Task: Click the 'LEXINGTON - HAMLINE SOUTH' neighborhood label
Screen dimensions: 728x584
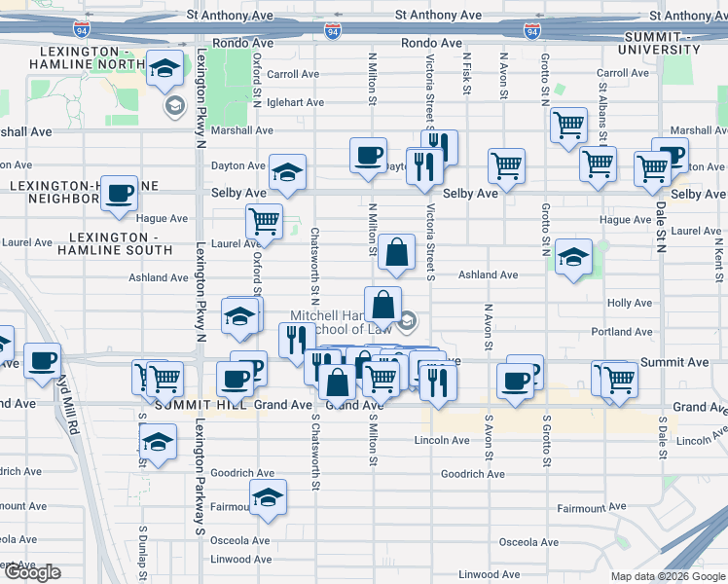Action: (115, 243)
